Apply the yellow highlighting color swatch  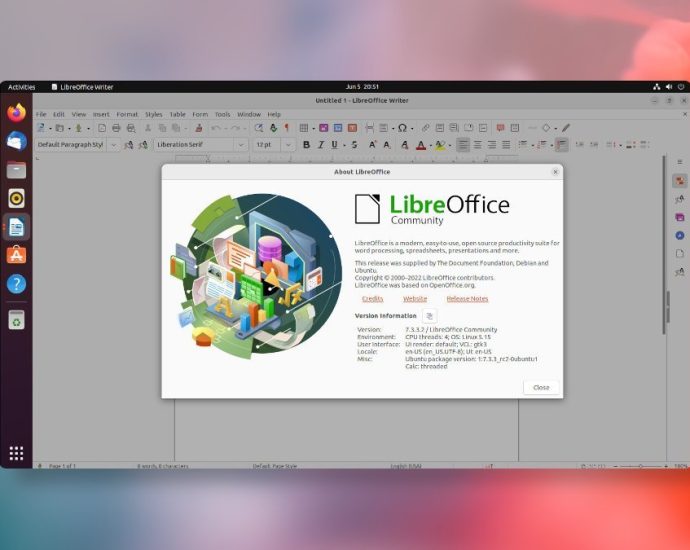(x=440, y=145)
